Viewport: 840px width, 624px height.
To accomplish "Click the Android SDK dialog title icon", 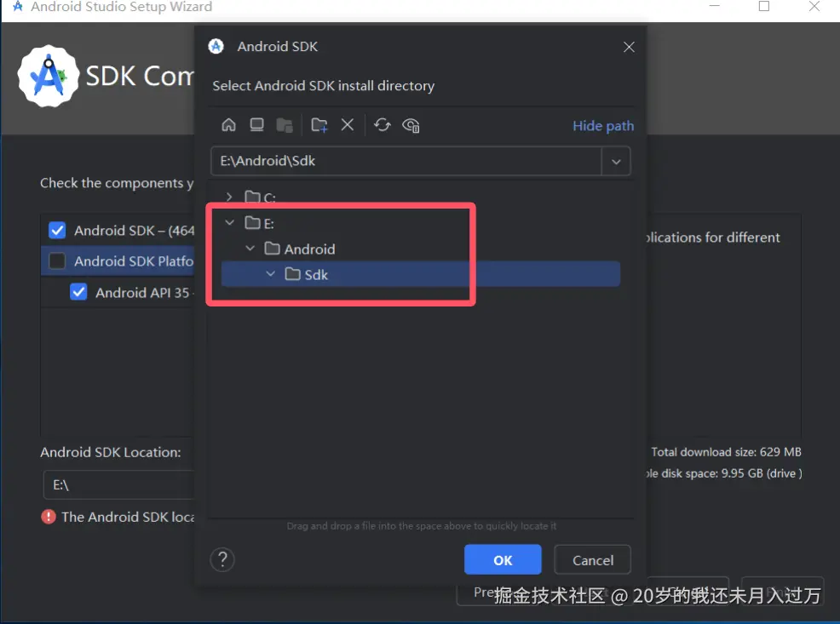I will [x=216, y=47].
